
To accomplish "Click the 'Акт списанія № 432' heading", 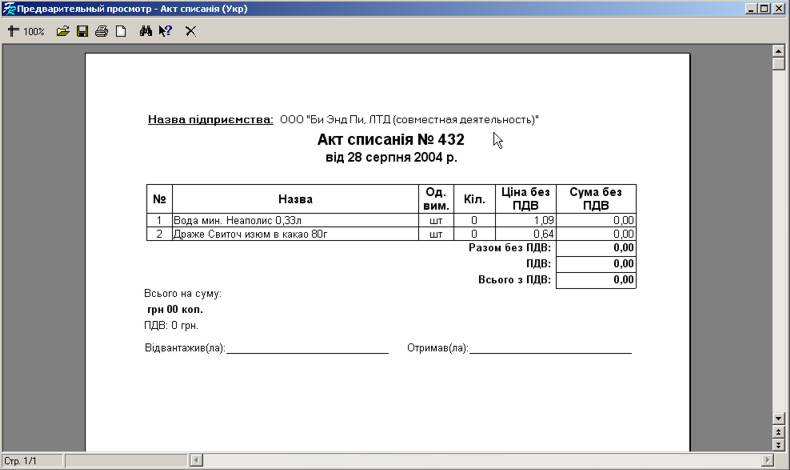I will coord(390,140).
